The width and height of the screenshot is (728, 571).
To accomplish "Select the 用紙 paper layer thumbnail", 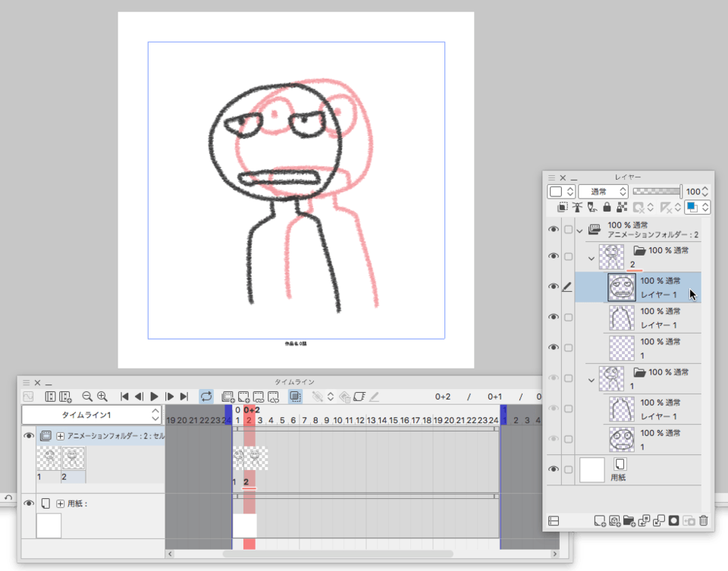I will coord(592,470).
